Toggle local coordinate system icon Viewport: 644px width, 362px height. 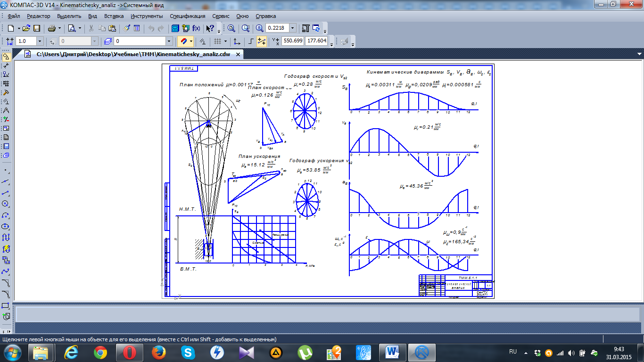(x=237, y=41)
